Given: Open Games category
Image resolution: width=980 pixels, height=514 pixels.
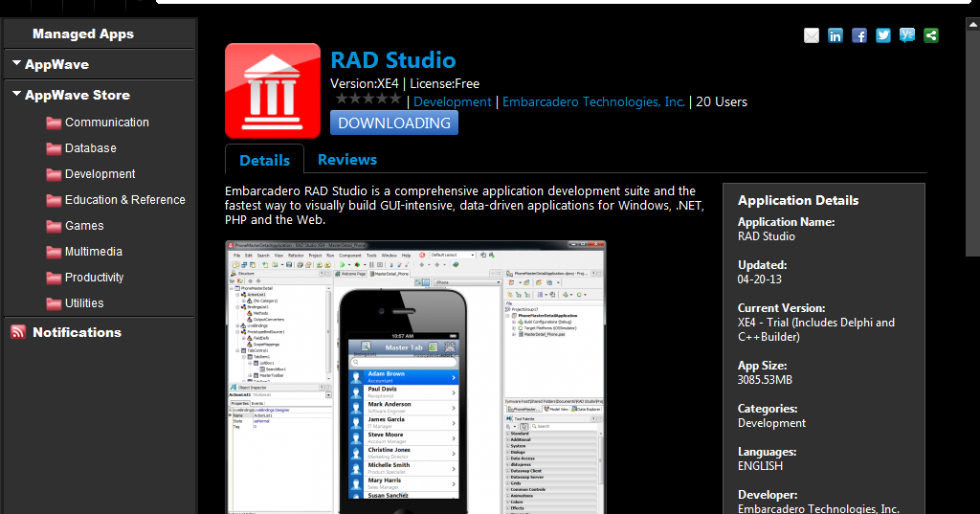Looking at the screenshot, I should [x=84, y=226].
